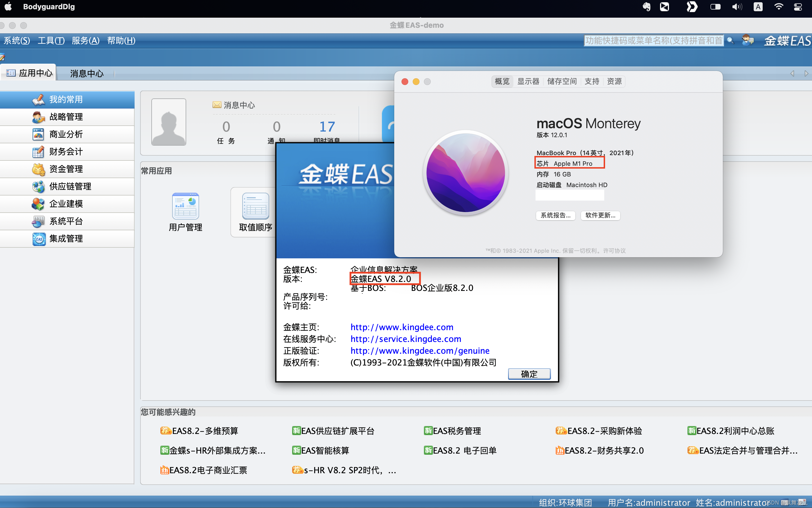
Task: Select 供应链管理 module icon
Action: 38,187
